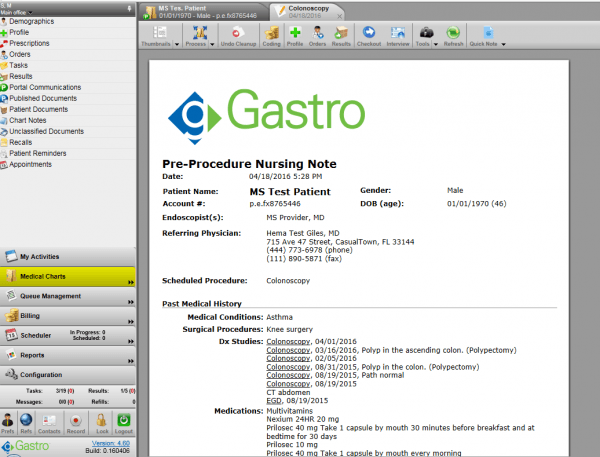
Task: Open the Version 4.60 link
Action: 111,443
